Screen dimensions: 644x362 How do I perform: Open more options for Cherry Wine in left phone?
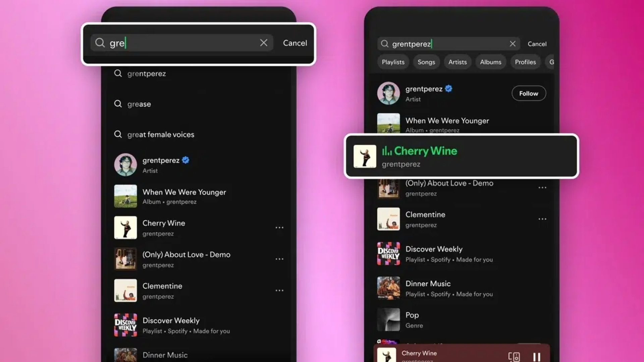(279, 228)
